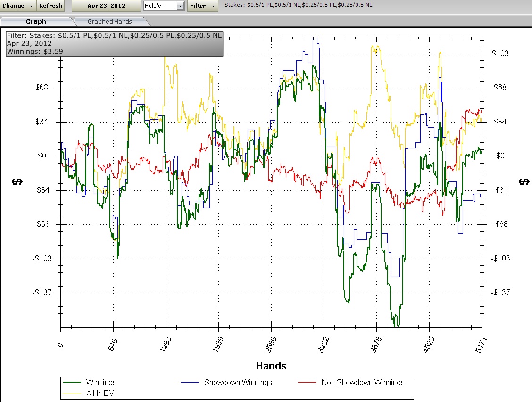Open the Change dropdown button
Screen dimensions: 532x402
[x=18, y=6]
